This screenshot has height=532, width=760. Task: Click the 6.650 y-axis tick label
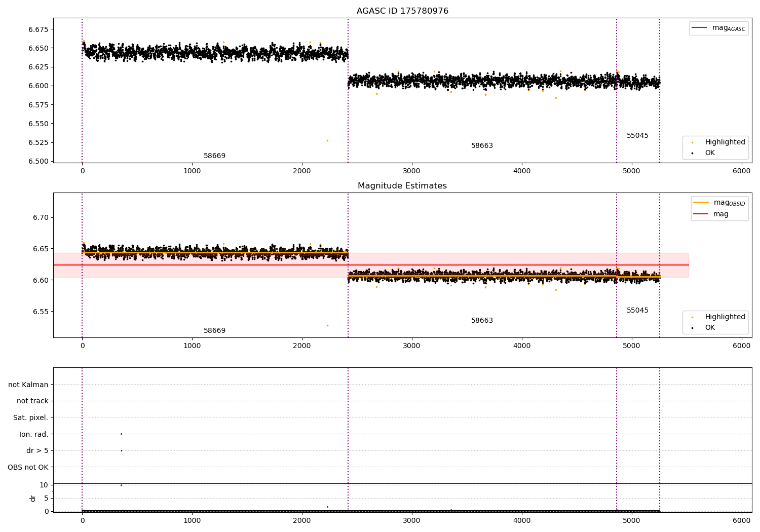[x=38, y=48]
